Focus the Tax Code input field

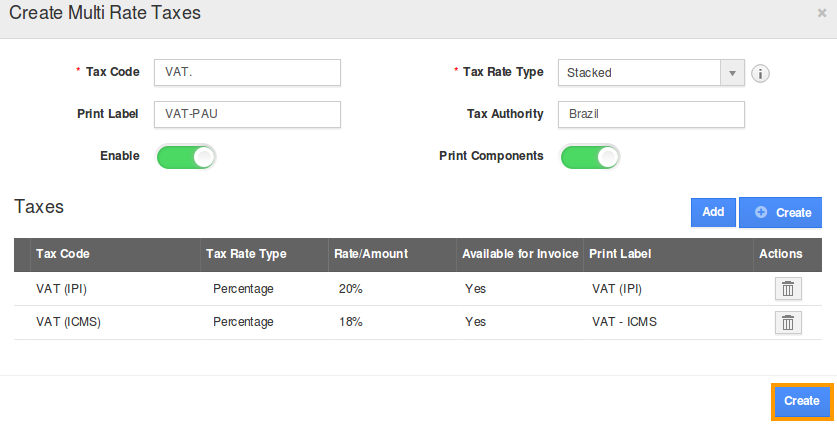(247, 73)
